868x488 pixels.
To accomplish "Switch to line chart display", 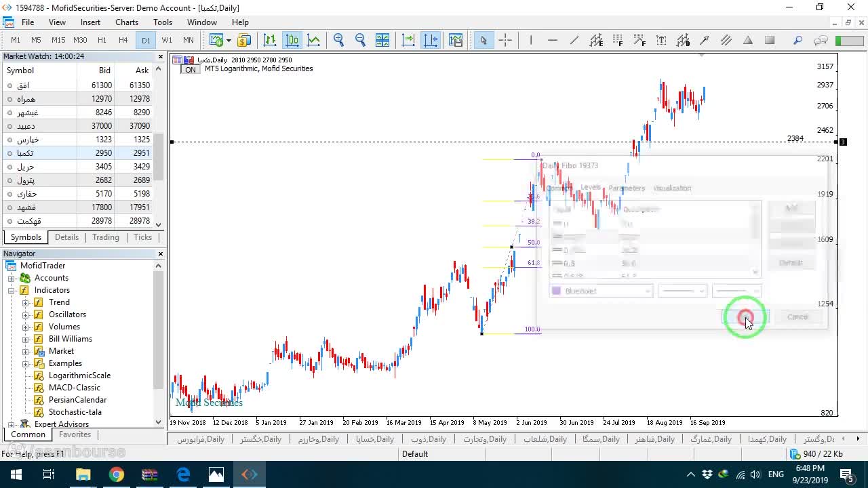I will coord(313,40).
